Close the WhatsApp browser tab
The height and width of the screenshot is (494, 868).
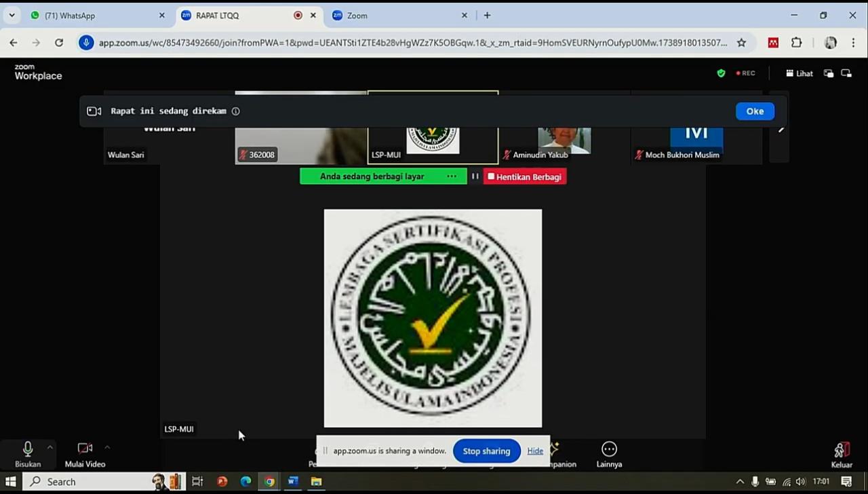coord(161,16)
